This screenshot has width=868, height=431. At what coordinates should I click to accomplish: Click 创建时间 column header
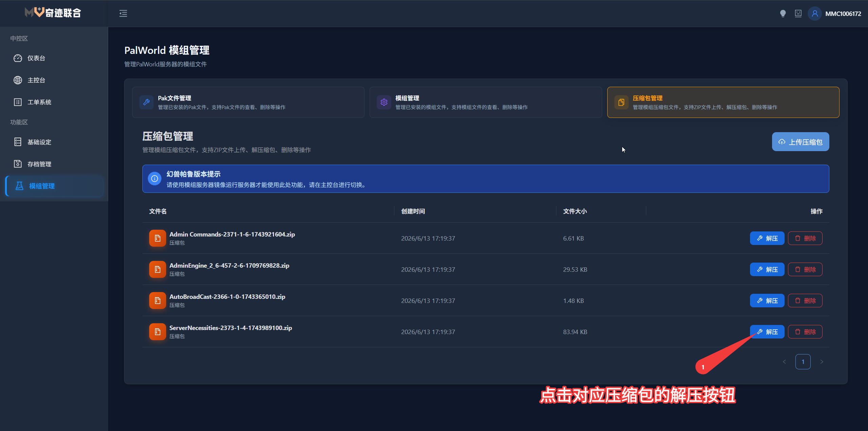[x=413, y=211]
